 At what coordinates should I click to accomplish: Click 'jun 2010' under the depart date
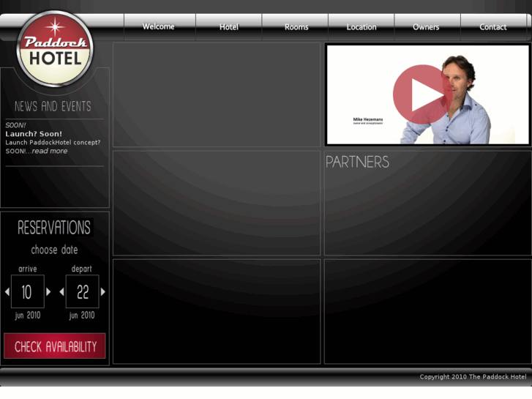pyautogui.click(x=82, y=316)
